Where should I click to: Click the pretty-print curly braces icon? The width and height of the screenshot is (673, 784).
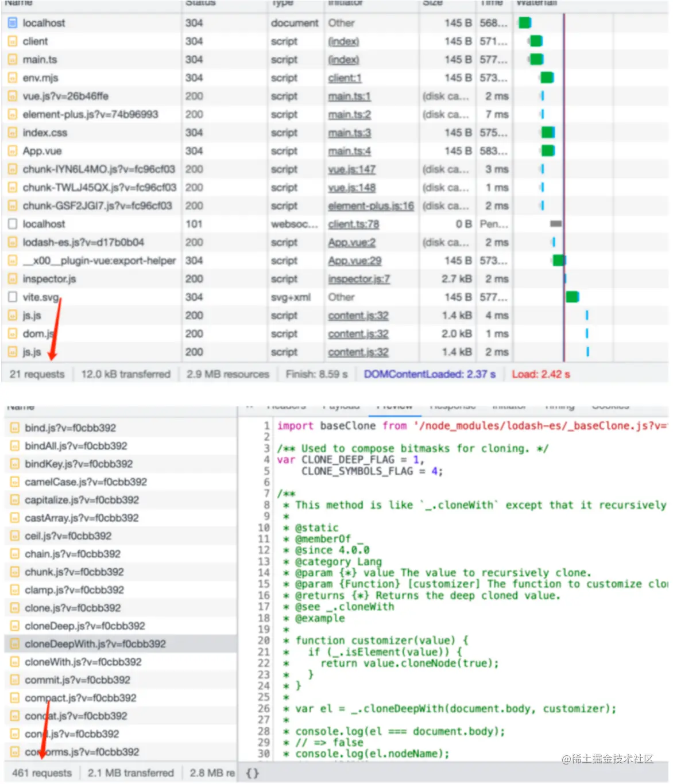pos(252,773)
